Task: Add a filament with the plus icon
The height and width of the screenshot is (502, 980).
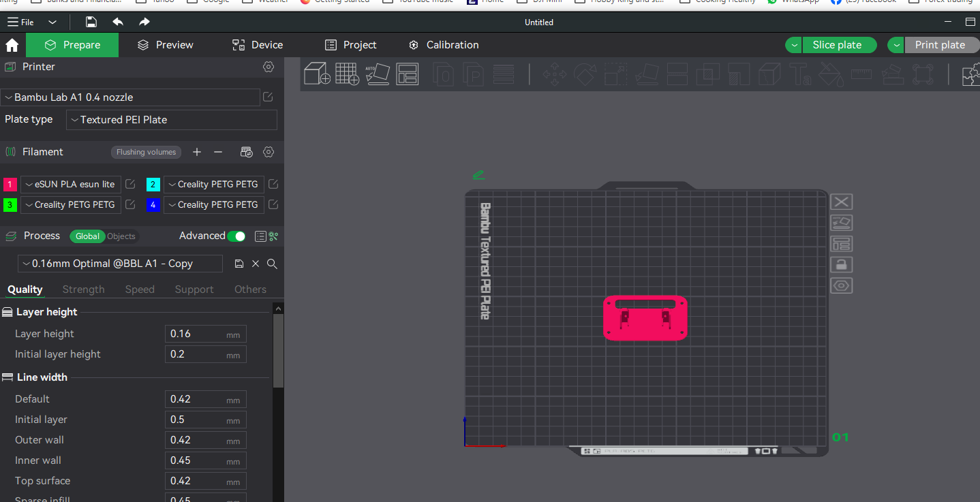Action: [197, 152]
